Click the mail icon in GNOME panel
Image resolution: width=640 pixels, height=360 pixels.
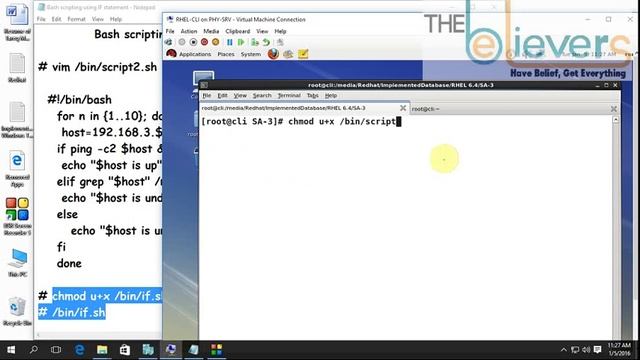[x=288, y=54]
